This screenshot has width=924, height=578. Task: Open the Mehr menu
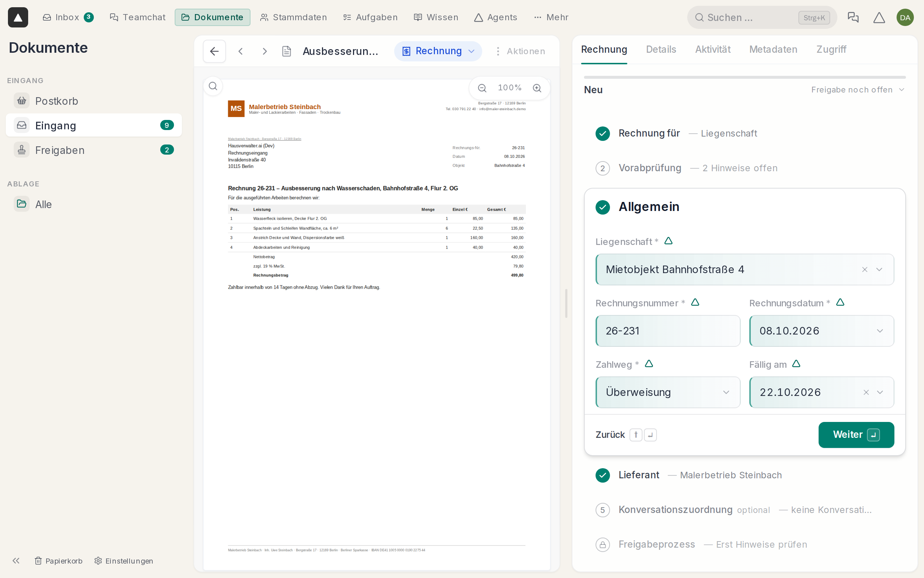tap(551, 17)
